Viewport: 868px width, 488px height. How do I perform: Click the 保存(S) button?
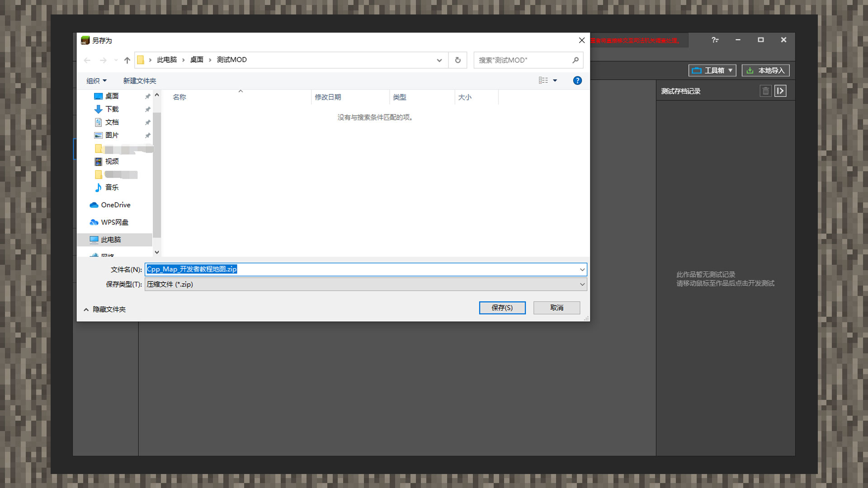point(502,308)
